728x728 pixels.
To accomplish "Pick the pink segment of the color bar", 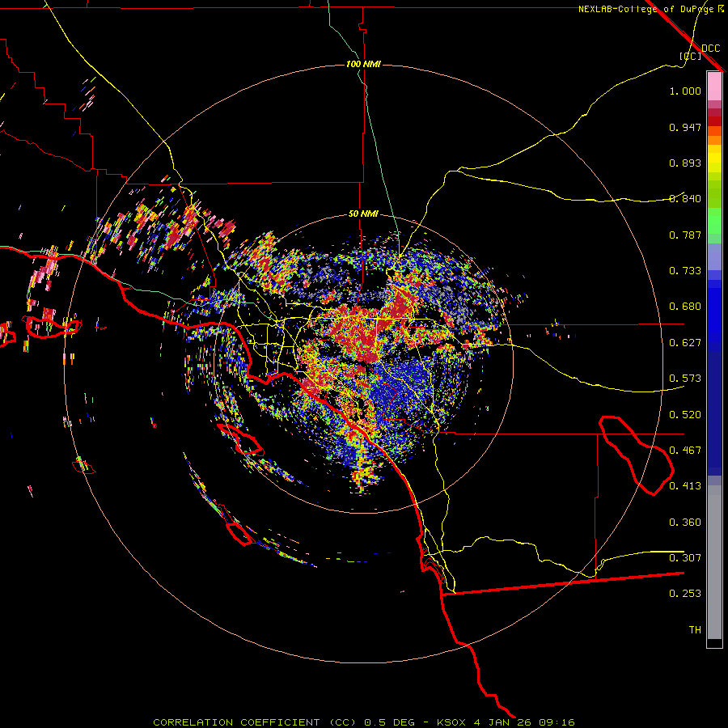I will (x=714, y=86).
